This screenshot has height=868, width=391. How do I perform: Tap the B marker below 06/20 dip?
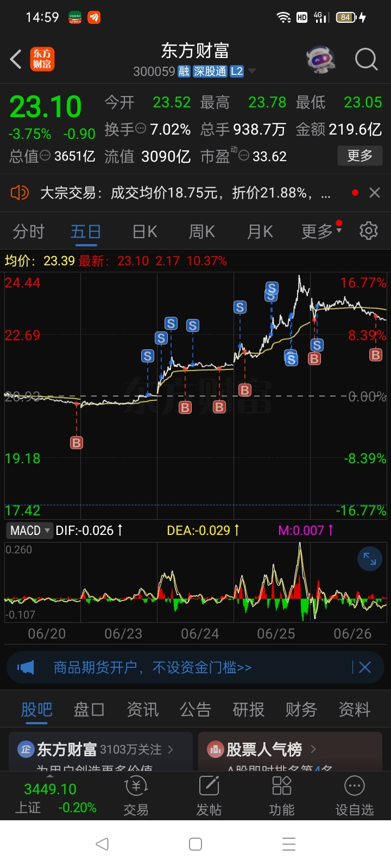[x=77, y=443]
